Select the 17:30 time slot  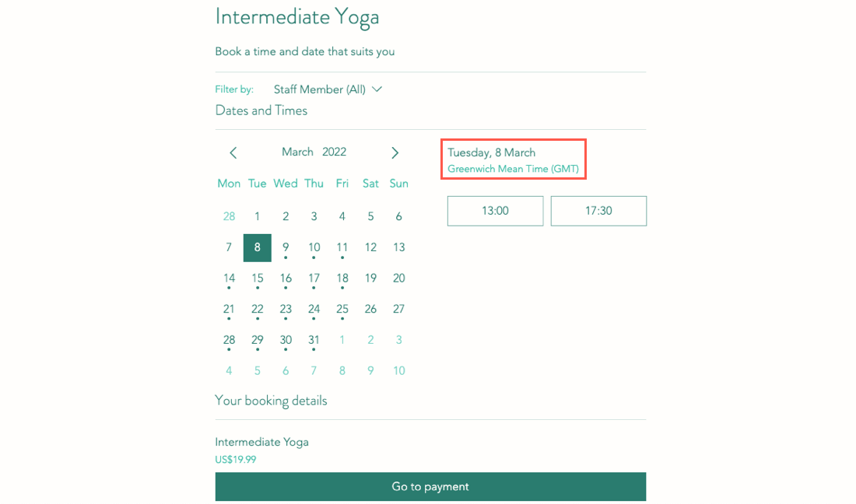click(x=598, y=211)
